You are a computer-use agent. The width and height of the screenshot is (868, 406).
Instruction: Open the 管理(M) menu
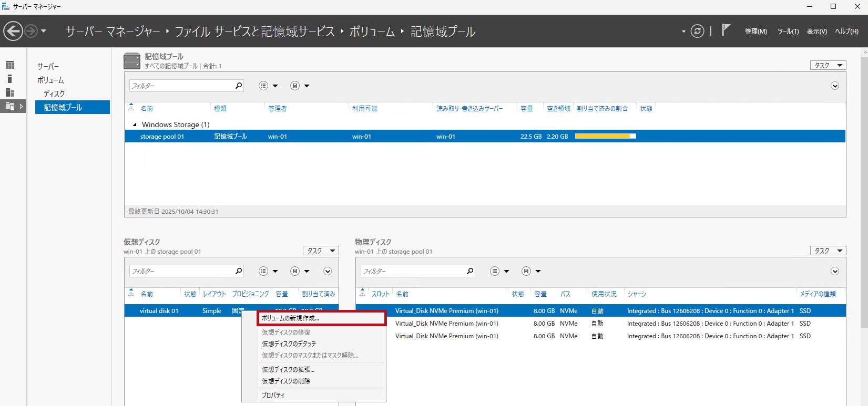click(755, 32)
